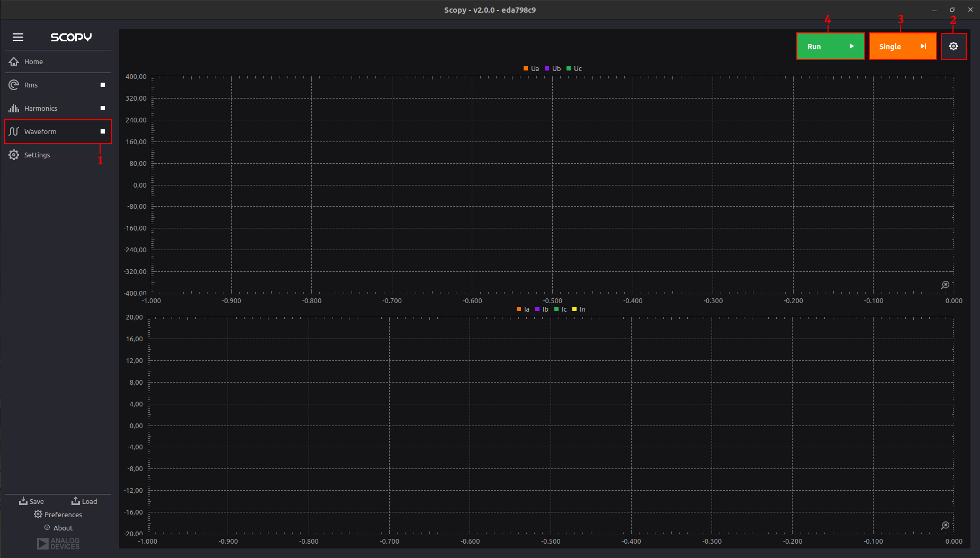Toggle the Harmonics run square button
Image resolution: width=980 pixels, height=558 pixels.
click(x=103, y=108)
